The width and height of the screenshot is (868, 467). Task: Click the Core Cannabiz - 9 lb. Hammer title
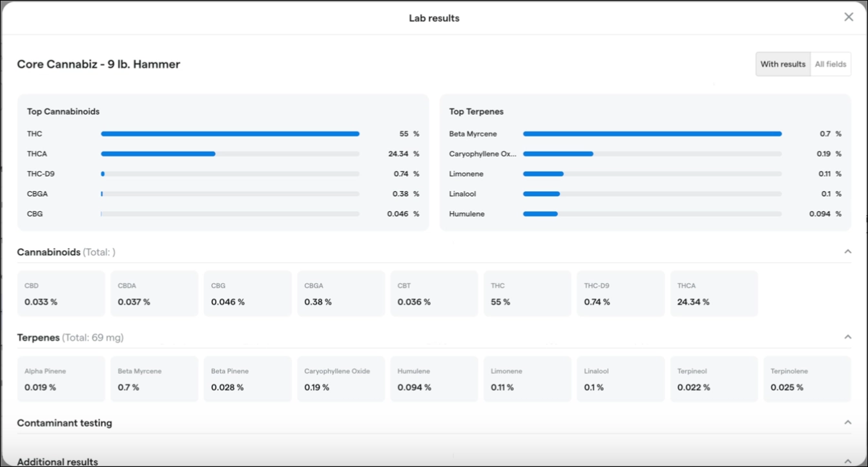pos(99,64)
